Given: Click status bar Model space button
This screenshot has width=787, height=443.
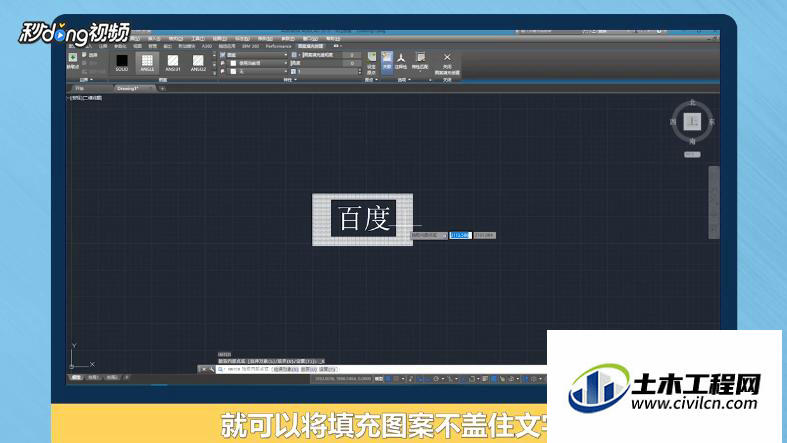Looking at the screenshot, I should click(x=379, y=379).
